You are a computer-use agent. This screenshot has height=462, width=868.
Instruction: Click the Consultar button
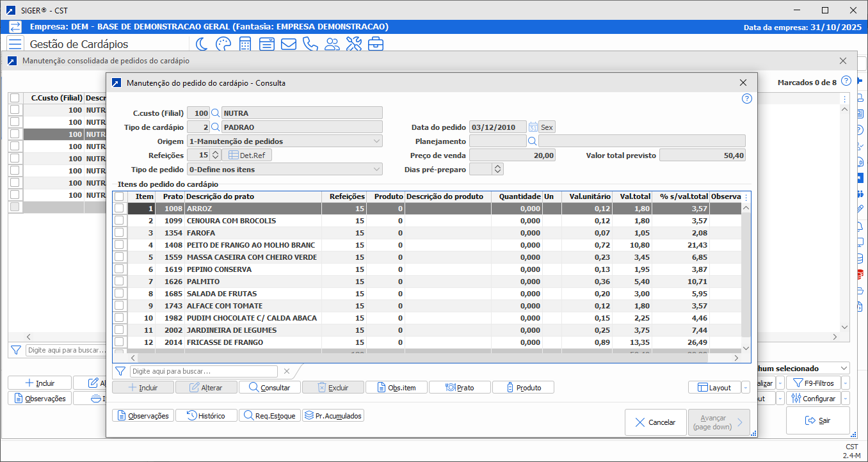[x=269, y=387]
